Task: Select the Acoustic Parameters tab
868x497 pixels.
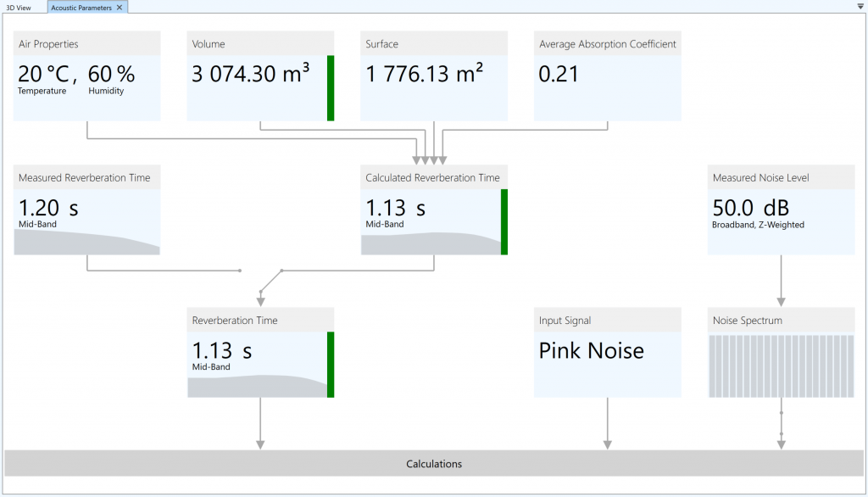Action: click(x=81, y=7)
